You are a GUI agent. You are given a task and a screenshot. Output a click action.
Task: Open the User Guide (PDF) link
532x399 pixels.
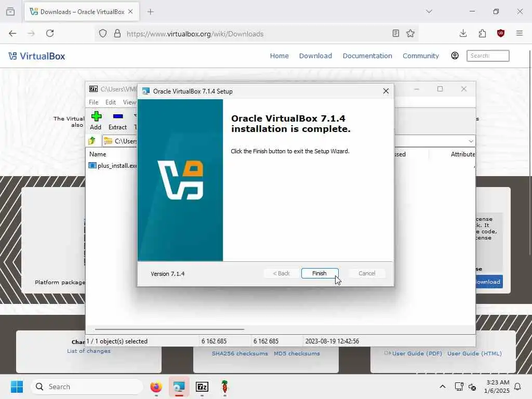click(417, 353)
